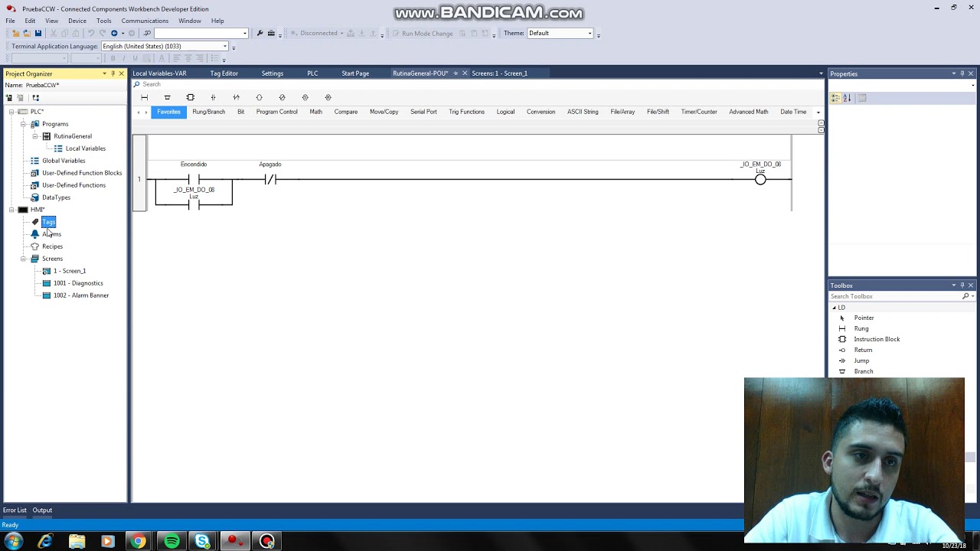Viewport: 980px width, 551px height.
Task: Show properties categorized view icon
Action: (x=835, y=98)
